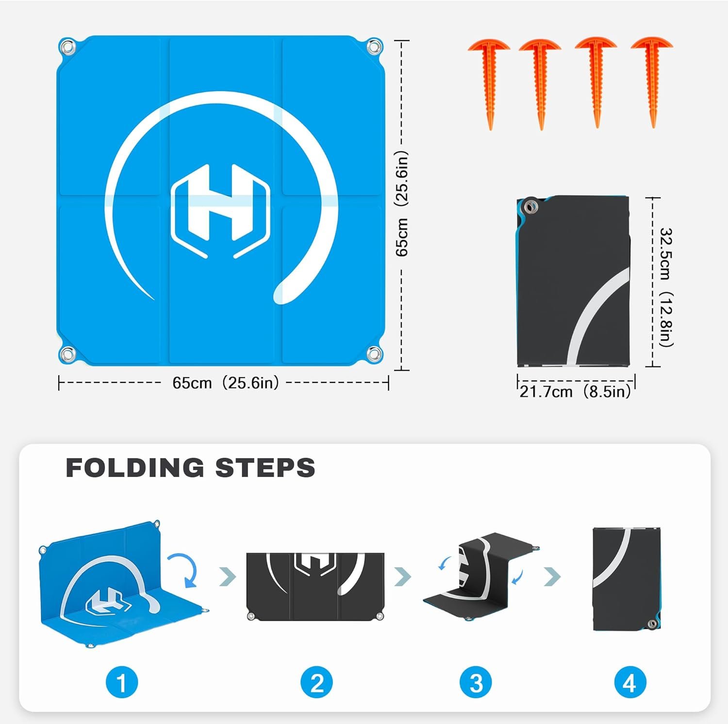Click the FOLDING STEPS heading
728x724 pixels.
[x=190, y=468]
